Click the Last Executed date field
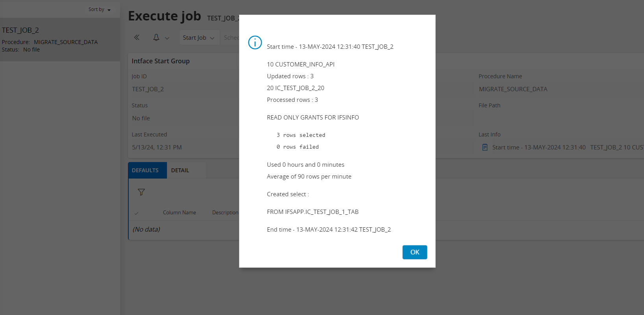 pyautogui.click(x=157, y=147)
